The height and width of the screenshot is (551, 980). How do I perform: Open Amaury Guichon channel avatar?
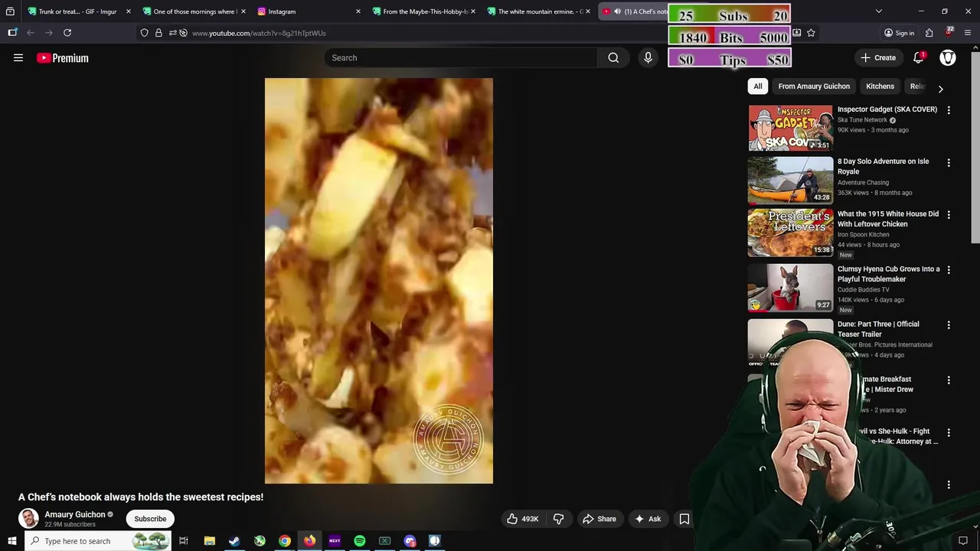[x=28, y=519]
